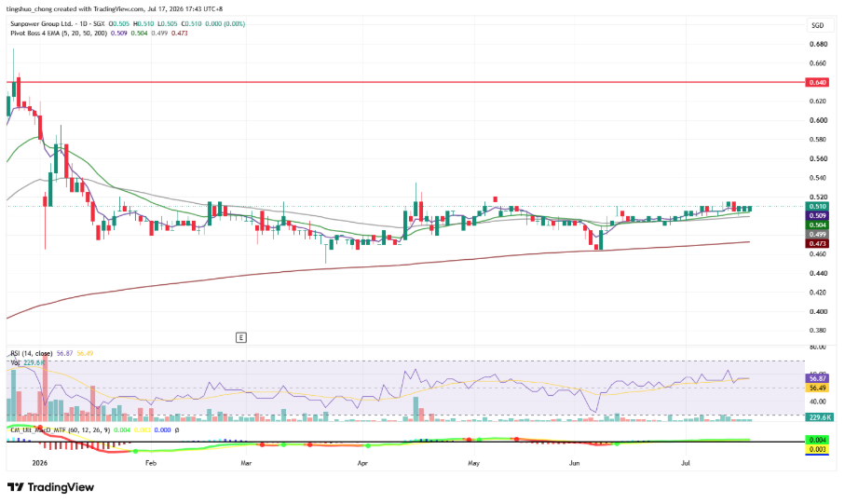Click the 0.440 price axis value

pyautogui.click(x=818, y=273)
